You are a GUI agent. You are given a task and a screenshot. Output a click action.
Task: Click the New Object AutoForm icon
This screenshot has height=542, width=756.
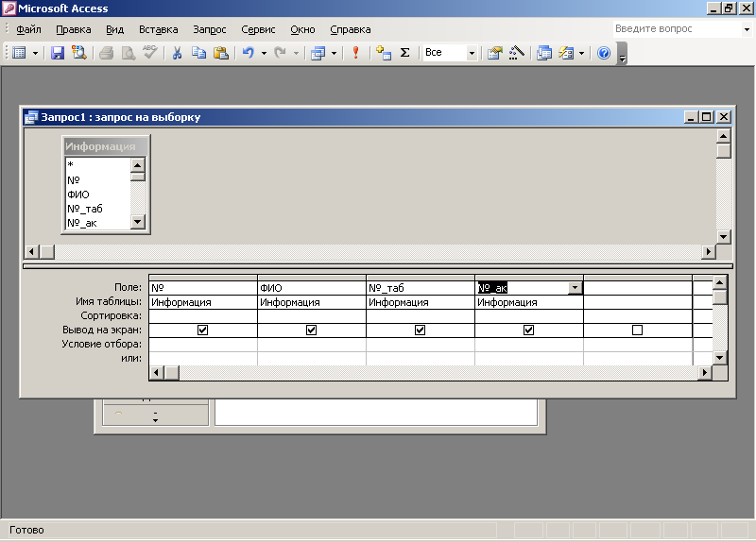tap(566, 53)
